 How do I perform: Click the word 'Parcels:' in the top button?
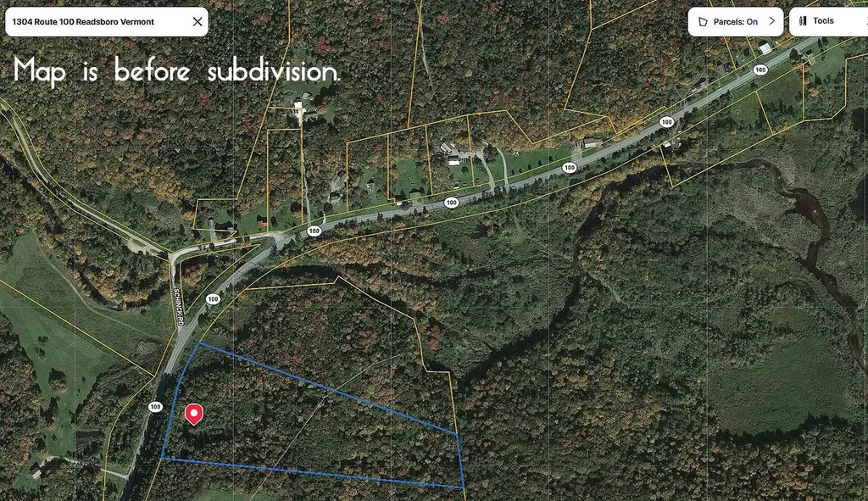728,22
